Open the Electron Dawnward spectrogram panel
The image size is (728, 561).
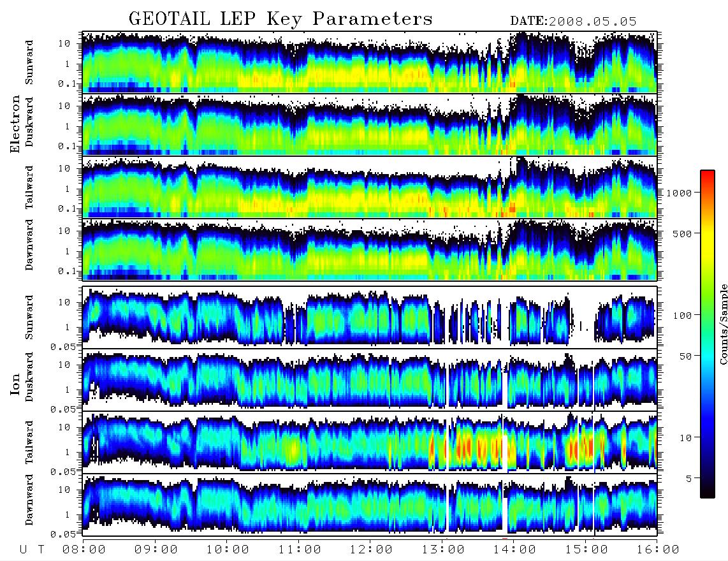pyautogui.click(x=370, y=250)
